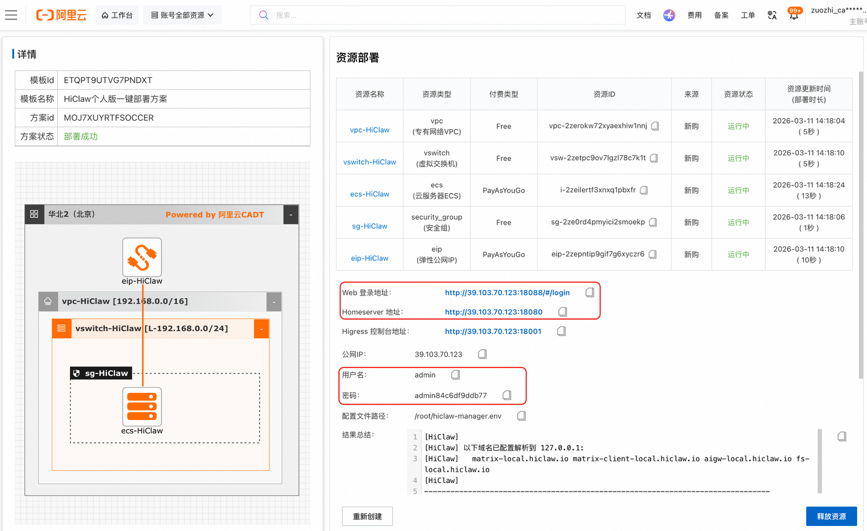
Task: Open the AI assistant star icon
Action: pyautogui.click(x=669, y=15)
